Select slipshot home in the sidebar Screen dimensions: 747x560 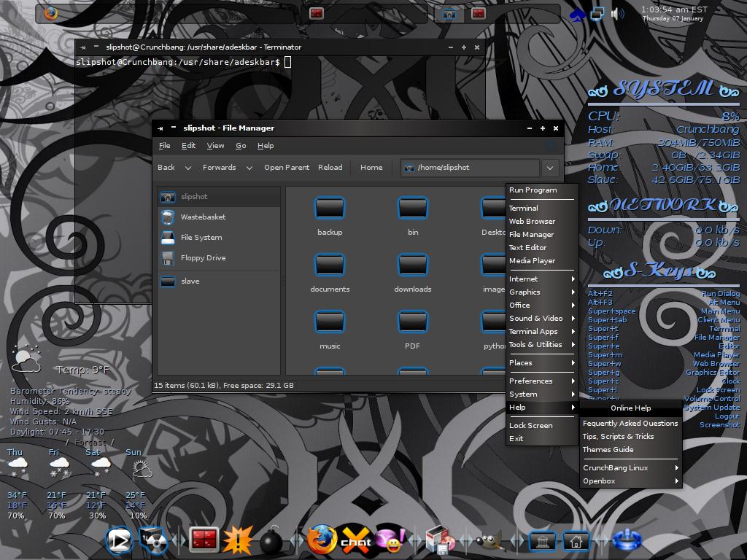[219, 196]
